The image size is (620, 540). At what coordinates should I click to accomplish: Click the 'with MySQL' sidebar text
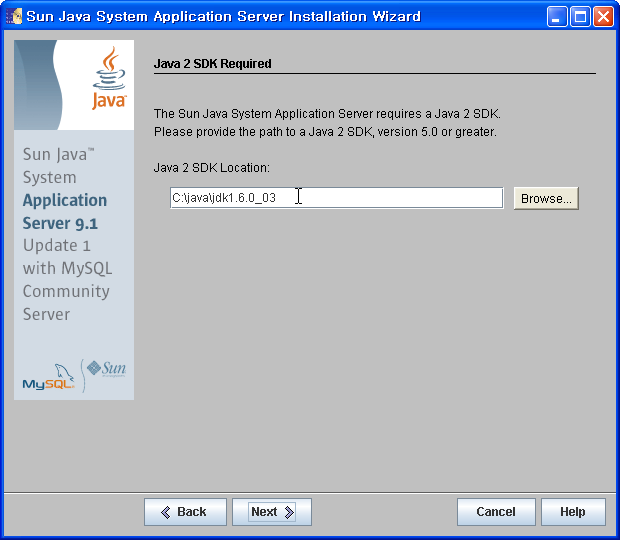pyautogui.click(x=67, y=268)
